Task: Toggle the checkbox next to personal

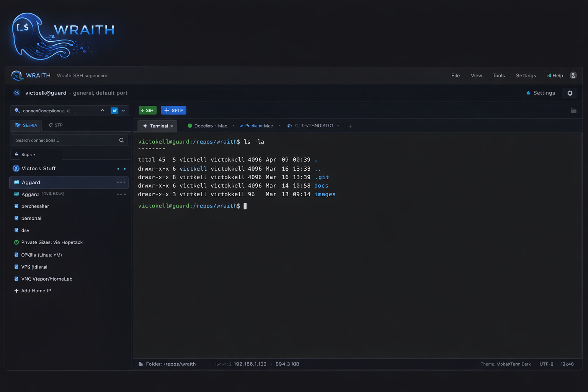Action: click(x=16, y=218)
